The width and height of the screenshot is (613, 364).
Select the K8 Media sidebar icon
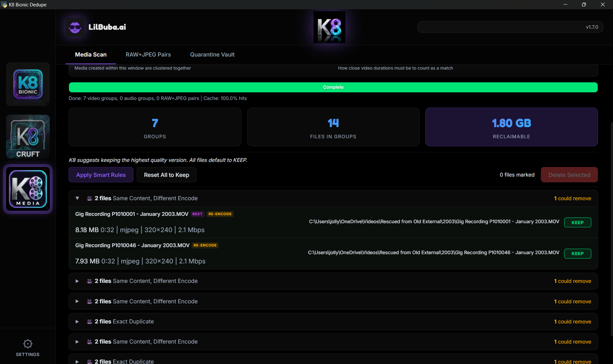pyautogui.click(x=27, y=189)
